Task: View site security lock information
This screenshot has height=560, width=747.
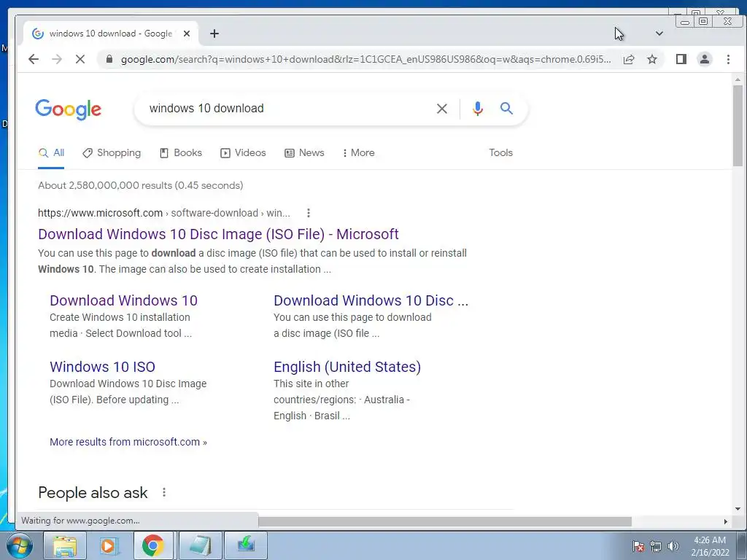Action: click(x=109, y=59)
